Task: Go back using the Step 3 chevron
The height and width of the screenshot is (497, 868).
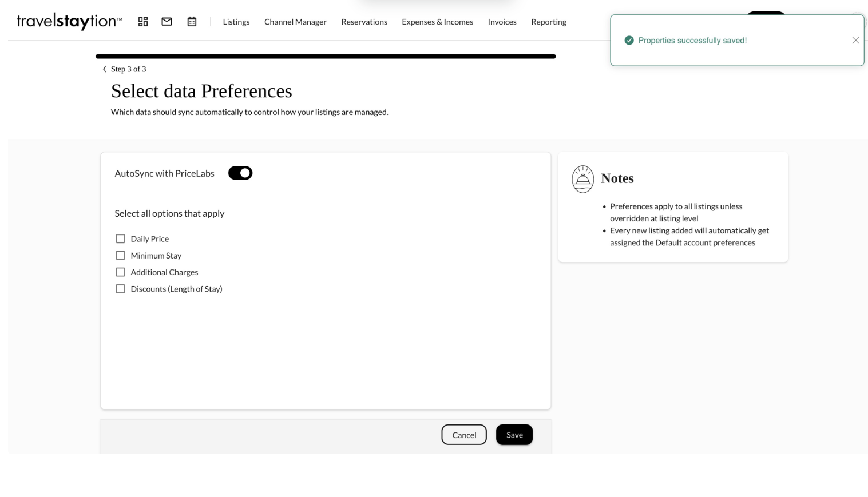Action: (105, 69)
